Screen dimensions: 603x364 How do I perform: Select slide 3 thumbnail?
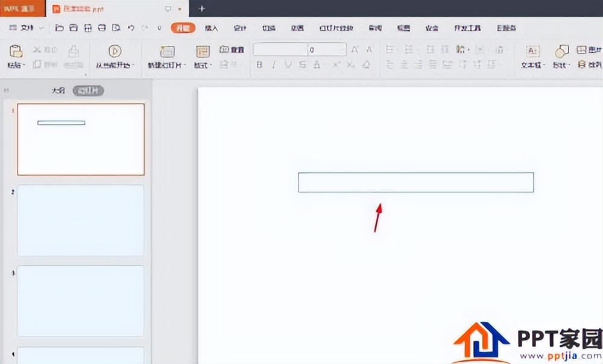(x=81, y=301)
